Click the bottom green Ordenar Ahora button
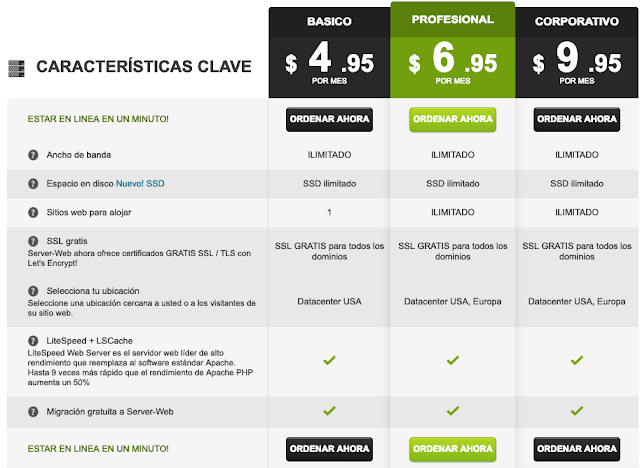Viewport: 640px width, 468px height. click(x=453, y=449)
